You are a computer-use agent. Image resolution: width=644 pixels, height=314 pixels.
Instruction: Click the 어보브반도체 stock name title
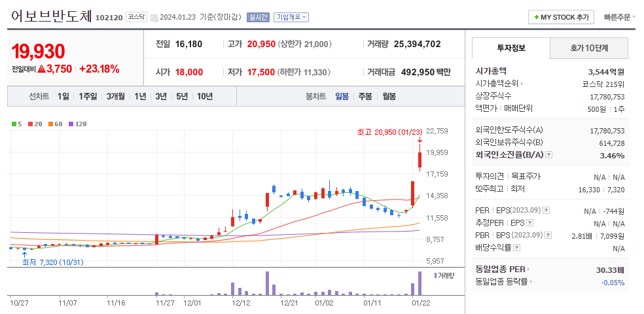click(x=51, y=16)
